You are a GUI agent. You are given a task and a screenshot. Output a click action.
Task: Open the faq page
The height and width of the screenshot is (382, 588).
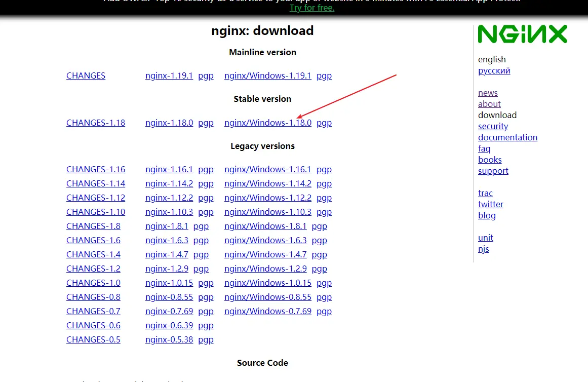(x=484, y=148)
